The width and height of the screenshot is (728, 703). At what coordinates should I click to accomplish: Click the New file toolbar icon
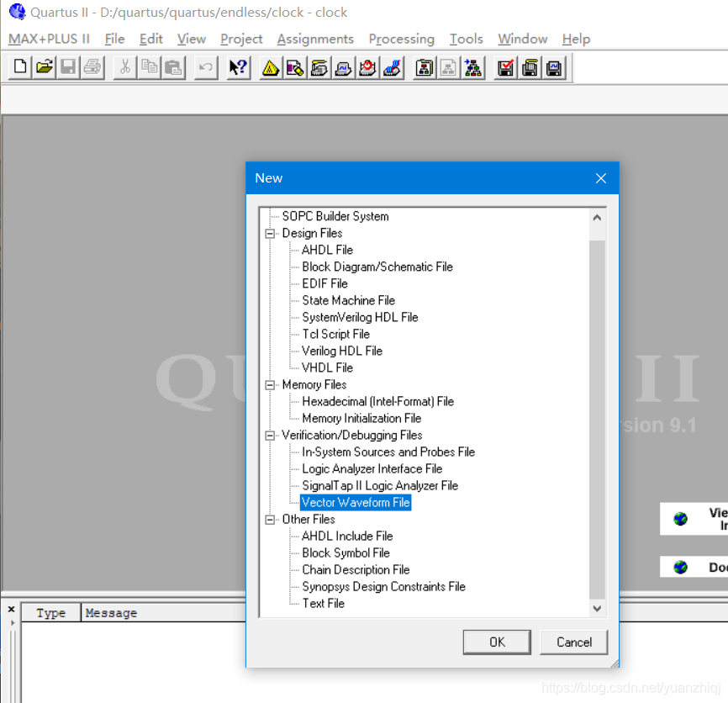[20, 67]
